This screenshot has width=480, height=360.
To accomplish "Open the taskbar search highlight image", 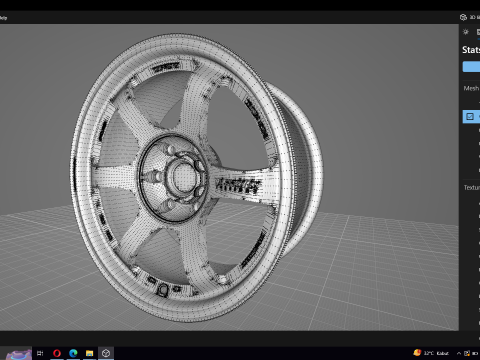I will (x=19, y=354).
